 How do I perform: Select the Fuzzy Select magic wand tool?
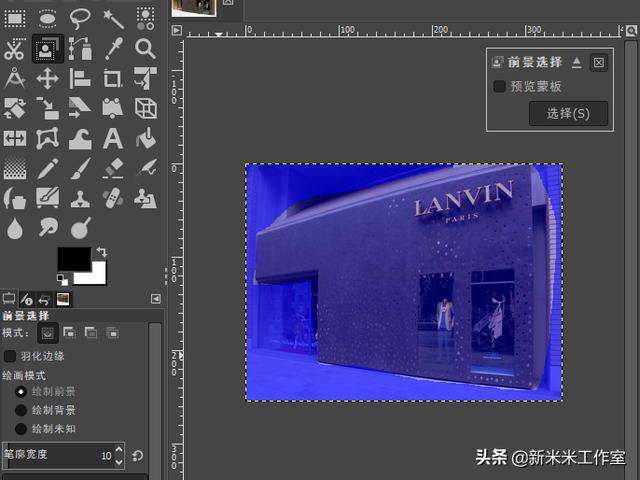coord(113,19)
